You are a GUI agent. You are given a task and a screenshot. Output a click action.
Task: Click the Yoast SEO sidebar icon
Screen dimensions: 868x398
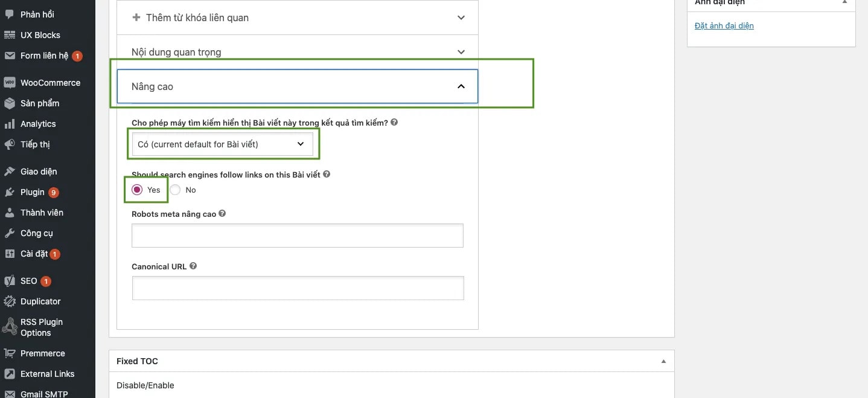pyautogui.click(x=10, y=281)
